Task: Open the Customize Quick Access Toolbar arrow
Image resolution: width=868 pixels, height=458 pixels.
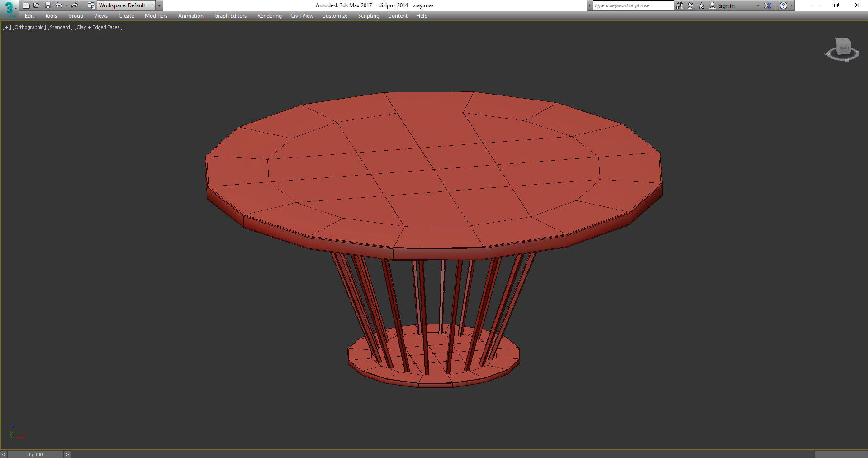Action: (159, 5)
